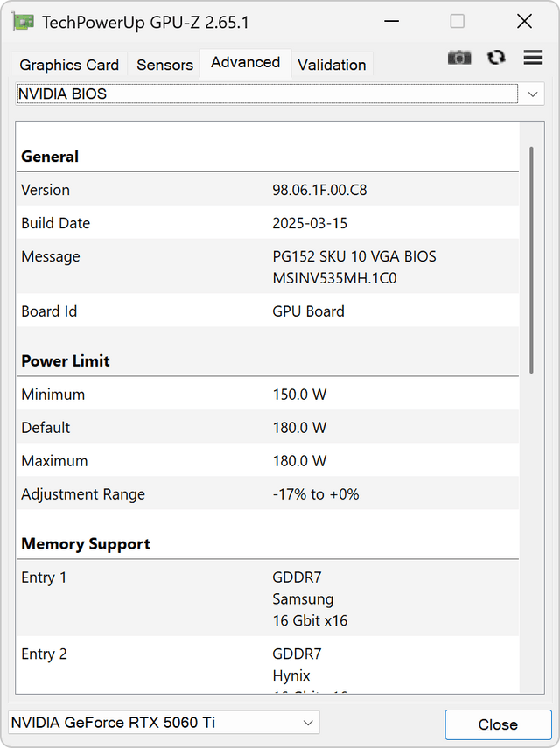Click the Adjustment Range row label
This screenshot has height=748, width=560.
click(83, 494)
